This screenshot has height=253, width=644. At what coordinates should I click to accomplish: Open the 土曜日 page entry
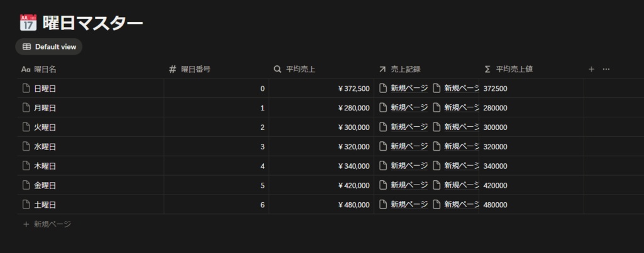point(45,205)
